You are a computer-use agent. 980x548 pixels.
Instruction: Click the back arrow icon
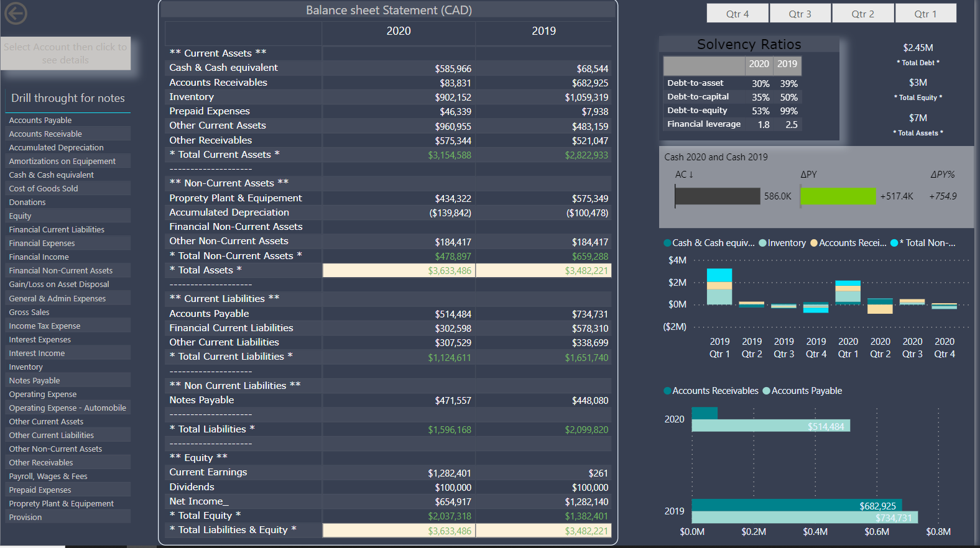click(16, 13)
